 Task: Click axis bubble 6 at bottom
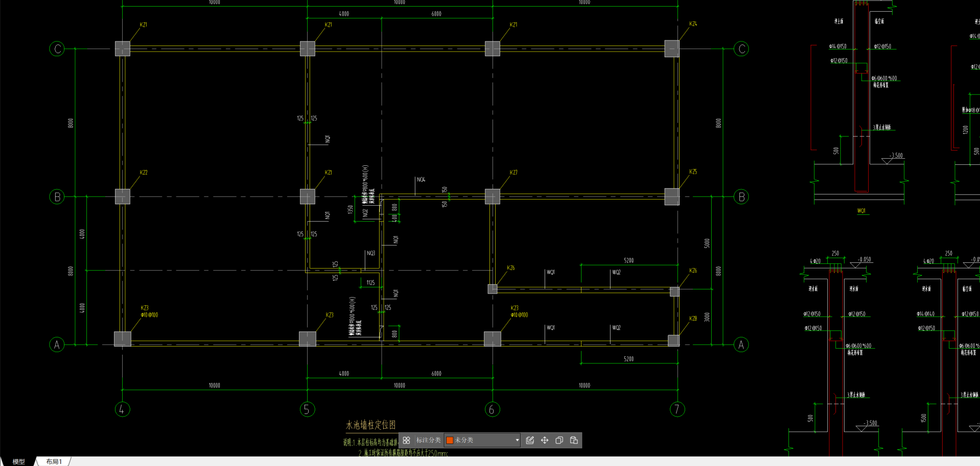(492, 409)
